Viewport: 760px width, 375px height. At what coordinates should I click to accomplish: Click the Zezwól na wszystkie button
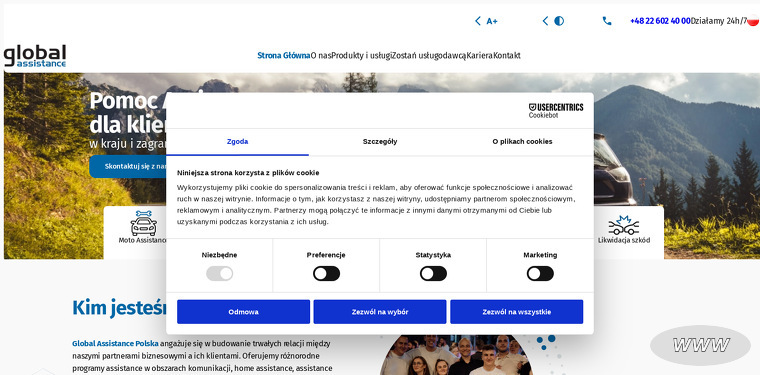pos(517,312)
